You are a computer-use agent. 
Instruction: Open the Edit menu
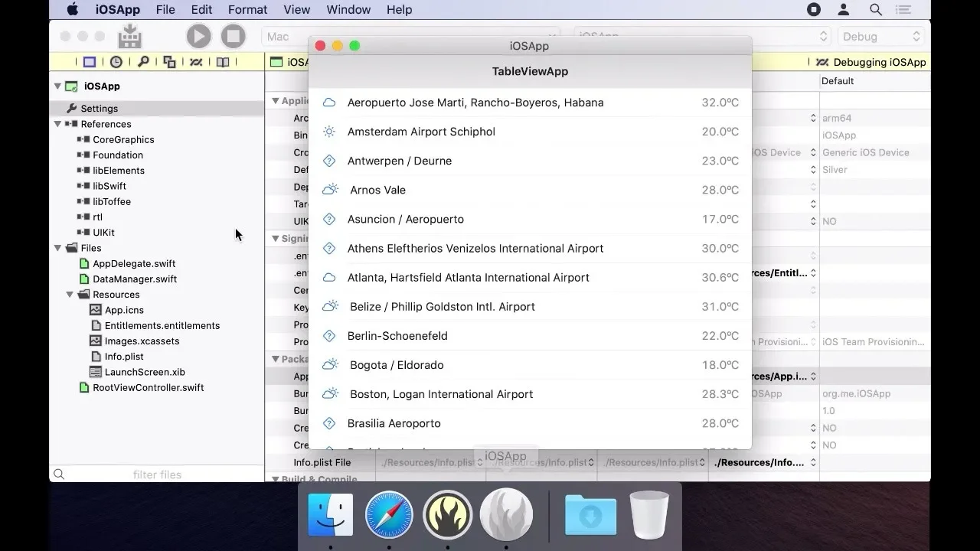click(201, 9)
